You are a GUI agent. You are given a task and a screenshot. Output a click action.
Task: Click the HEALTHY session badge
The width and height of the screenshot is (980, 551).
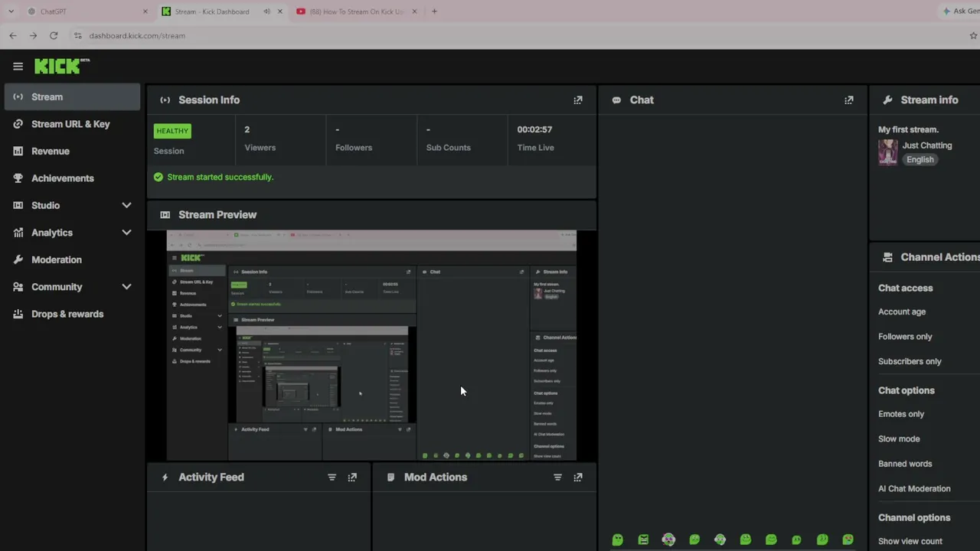(172, 131)
